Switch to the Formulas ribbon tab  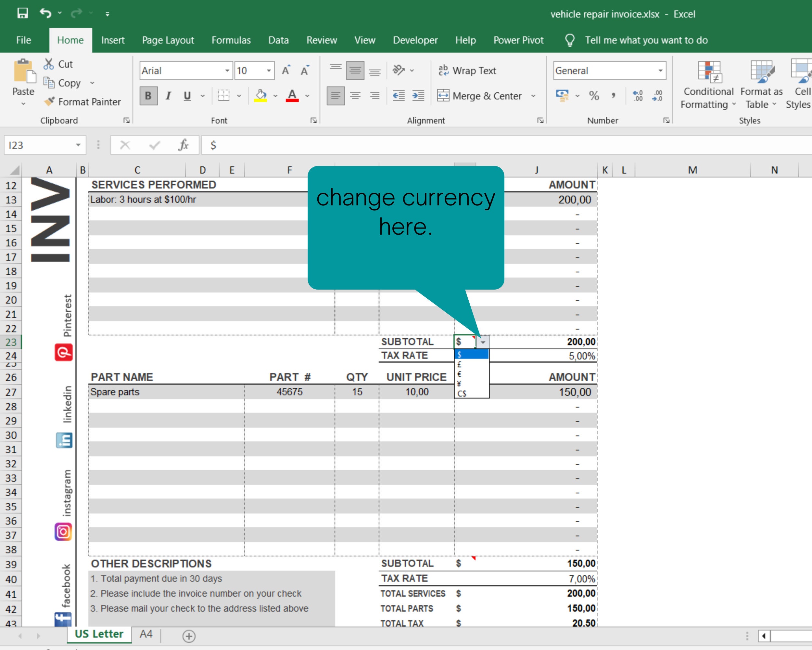(231, 40)
